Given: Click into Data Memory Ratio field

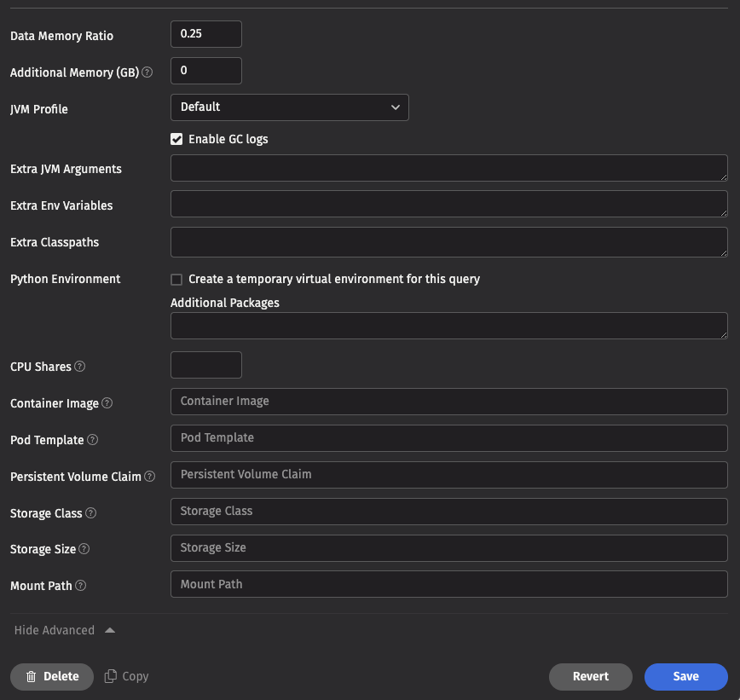Looking at the screenshot, I should pos(206,34).
